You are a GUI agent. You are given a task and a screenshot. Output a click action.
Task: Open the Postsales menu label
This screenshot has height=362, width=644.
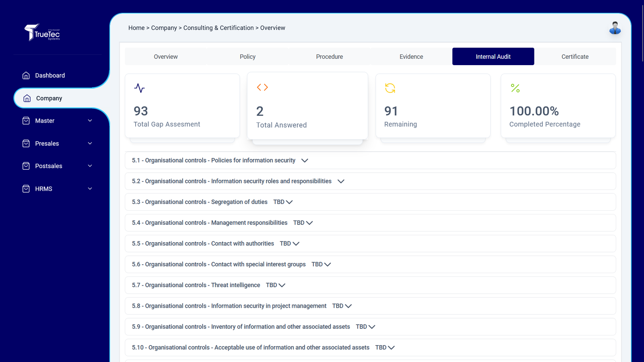(x=49, y=166)
